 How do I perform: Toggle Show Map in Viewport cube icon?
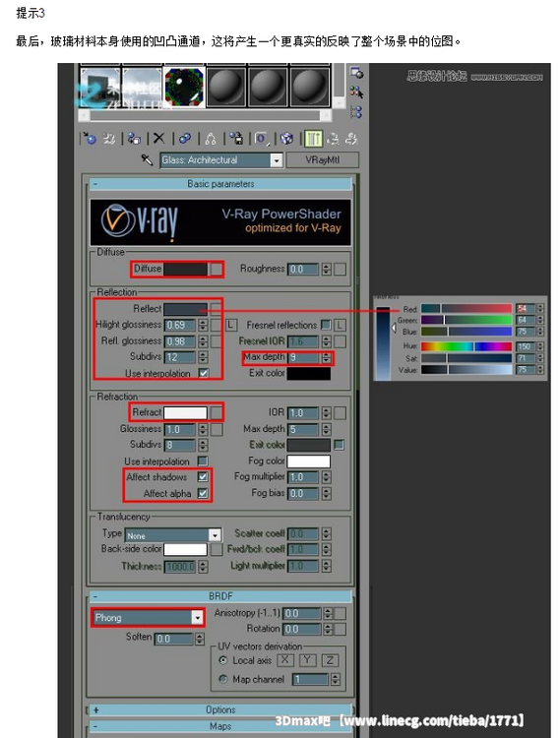(x=286, y=139)
